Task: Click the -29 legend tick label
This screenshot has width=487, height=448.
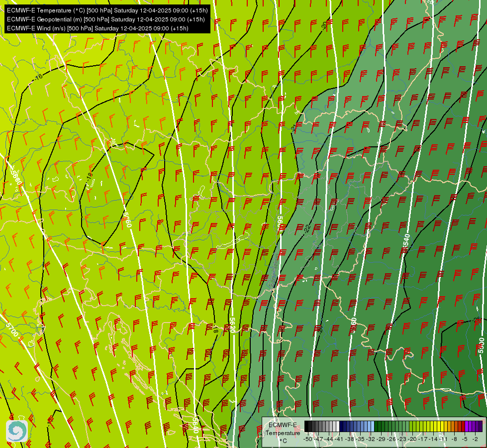Action: (x=381, y=439)
